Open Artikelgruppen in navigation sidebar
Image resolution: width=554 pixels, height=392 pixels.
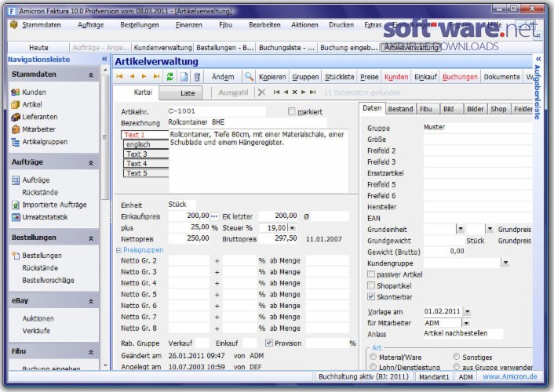click(45, 142)
